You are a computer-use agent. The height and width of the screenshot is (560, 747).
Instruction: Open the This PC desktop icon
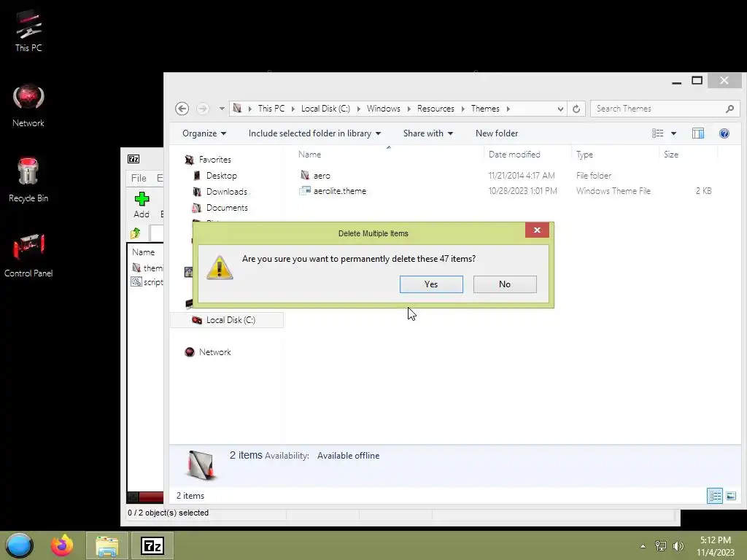pyautogui.click(x=28, y=31)
